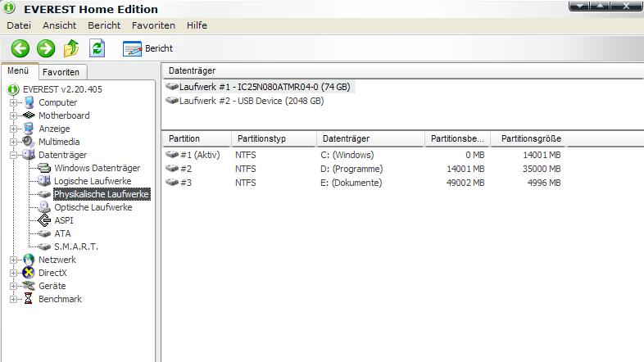Collapse the Datenträger tree node
644x362 pixels.
pyautogui.click(x=14, y=155)
